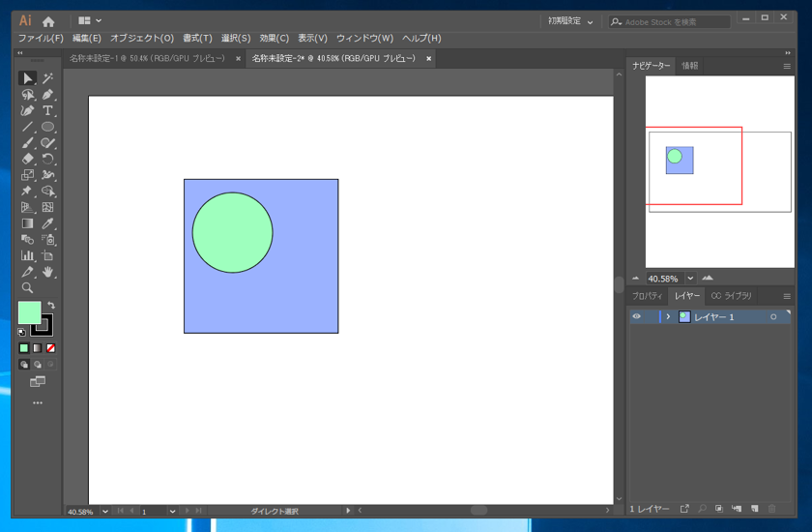
Task: Select the Type tool
Action: click(x=47, y=110)
